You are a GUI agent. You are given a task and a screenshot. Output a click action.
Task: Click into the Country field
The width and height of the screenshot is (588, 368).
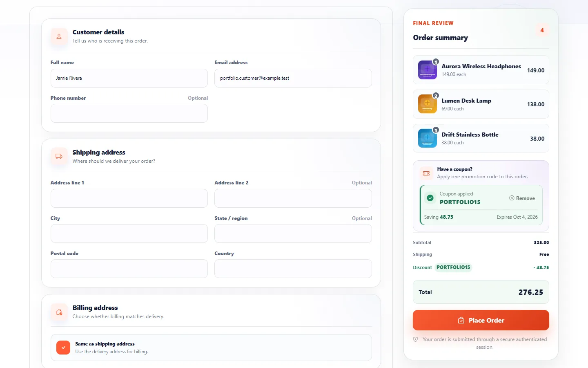pyautogui.click(x=293, y=269)
